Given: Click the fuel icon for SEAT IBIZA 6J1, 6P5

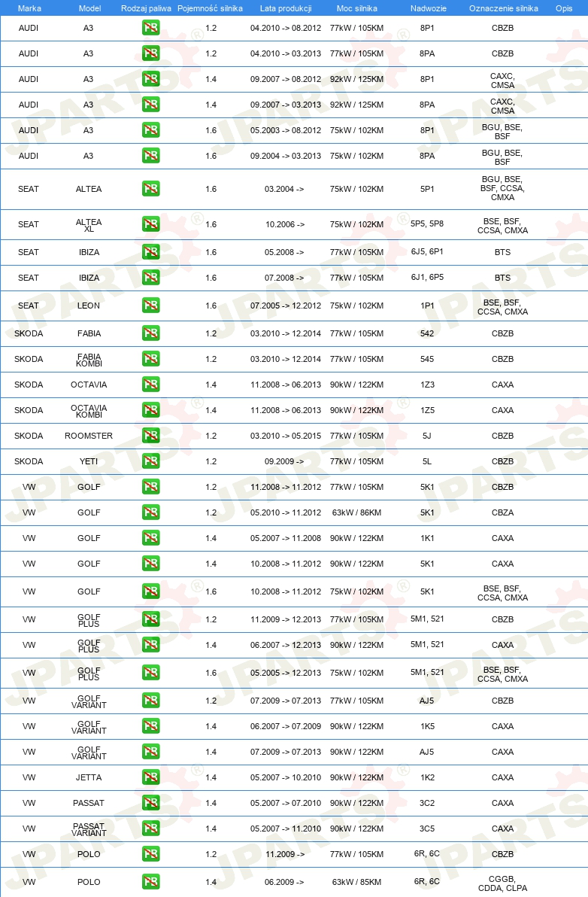Looking at the screenshot, I should [151, 278].
